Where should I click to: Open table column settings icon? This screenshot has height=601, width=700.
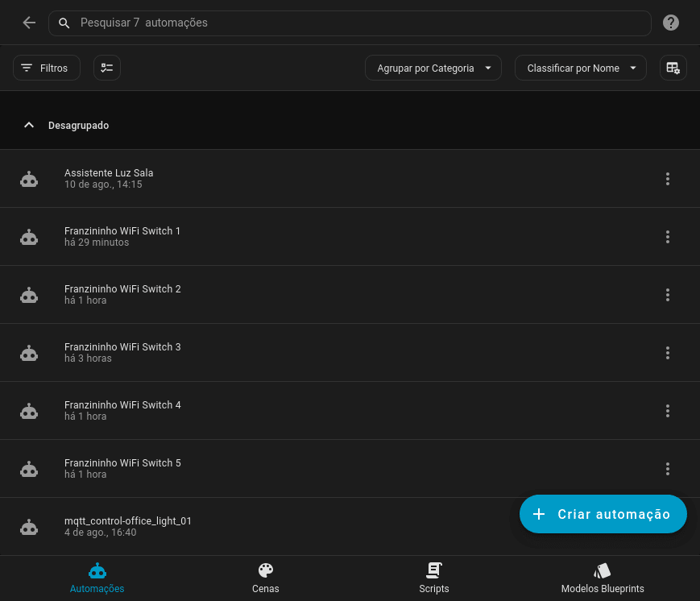673,68
